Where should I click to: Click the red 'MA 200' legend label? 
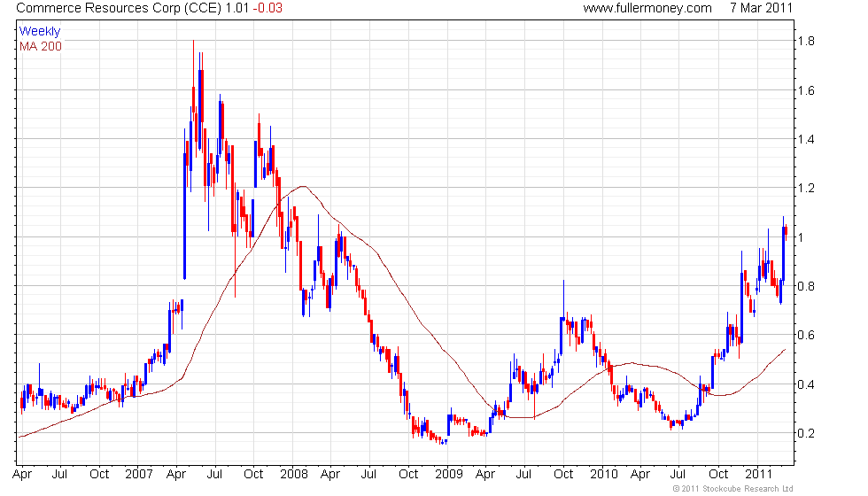point(41,46)
